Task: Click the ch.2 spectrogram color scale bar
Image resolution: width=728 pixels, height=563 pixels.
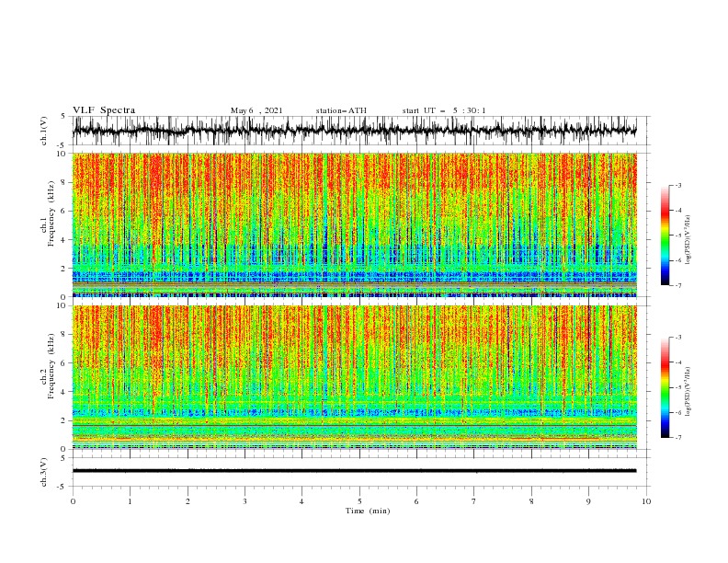Action: pos(665,387)
